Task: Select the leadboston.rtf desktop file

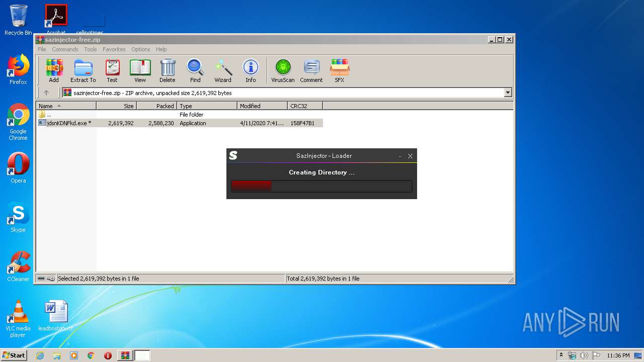Action: point(56,316)
